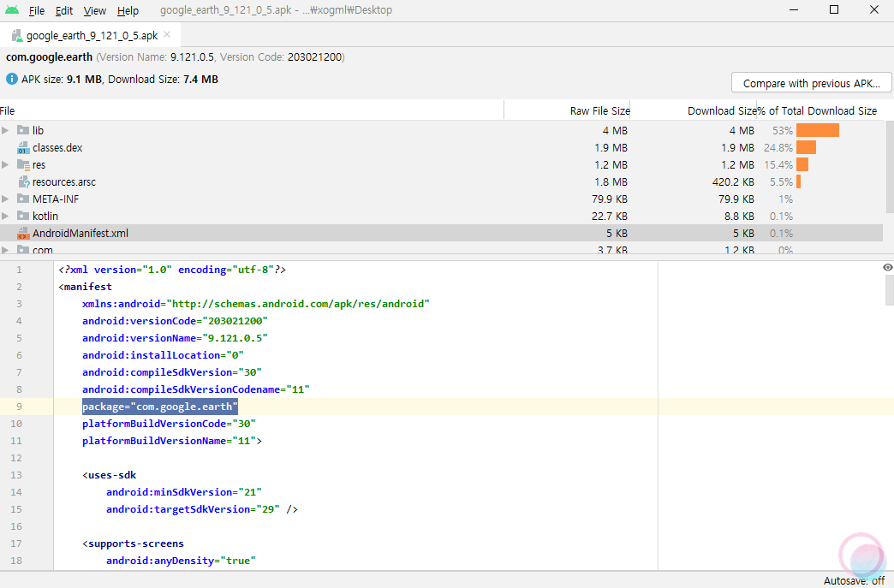Select the META-INF row name
This screenshot has width=894, height=588.
56,199
